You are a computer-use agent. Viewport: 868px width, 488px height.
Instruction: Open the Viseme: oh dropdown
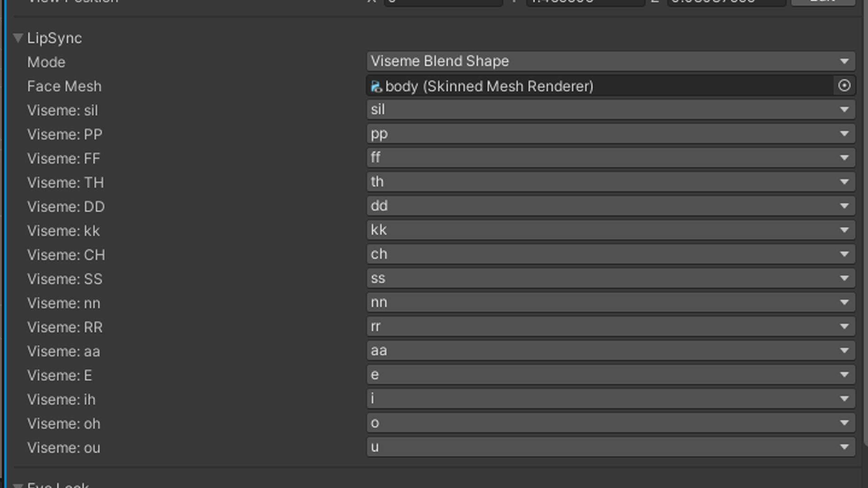tap(610, 423)
